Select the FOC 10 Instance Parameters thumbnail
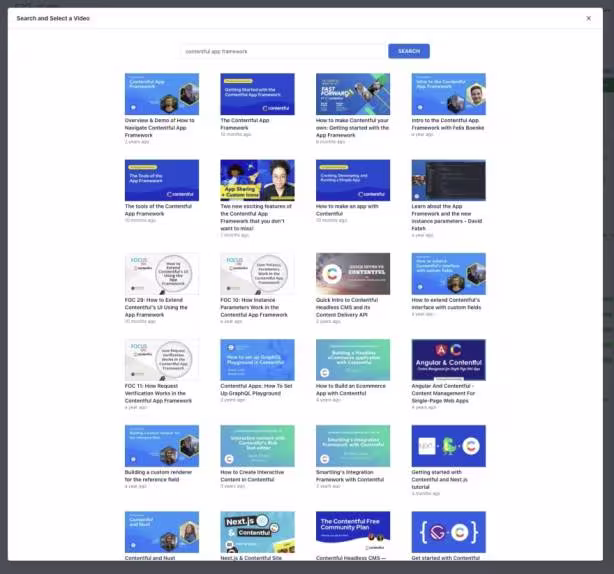The image size is (614, 574). [257, 274]
